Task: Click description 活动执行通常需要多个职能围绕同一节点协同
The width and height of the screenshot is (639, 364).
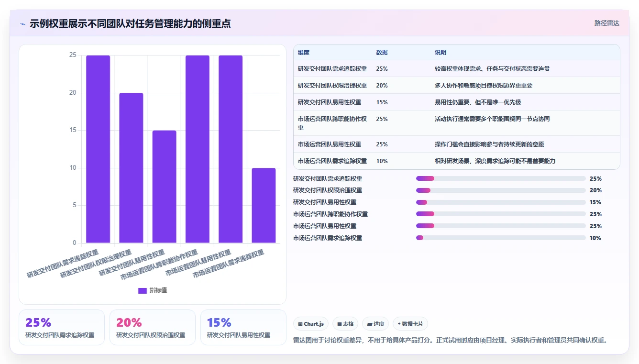Action: (x=492, y=119)
